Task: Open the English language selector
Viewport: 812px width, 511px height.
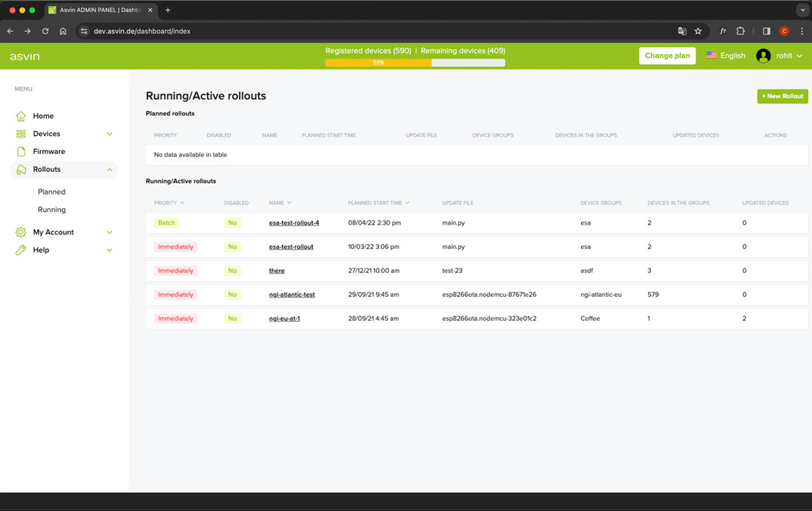Action: [726, 56]
